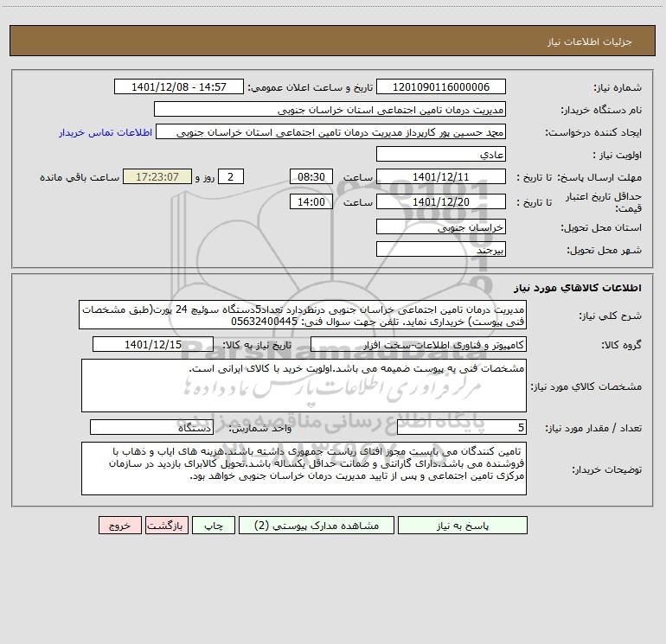
Task: Click the announcement date field 1401/12/08 - 14:57
Action: pyautogui.click(x=179, y=86)
